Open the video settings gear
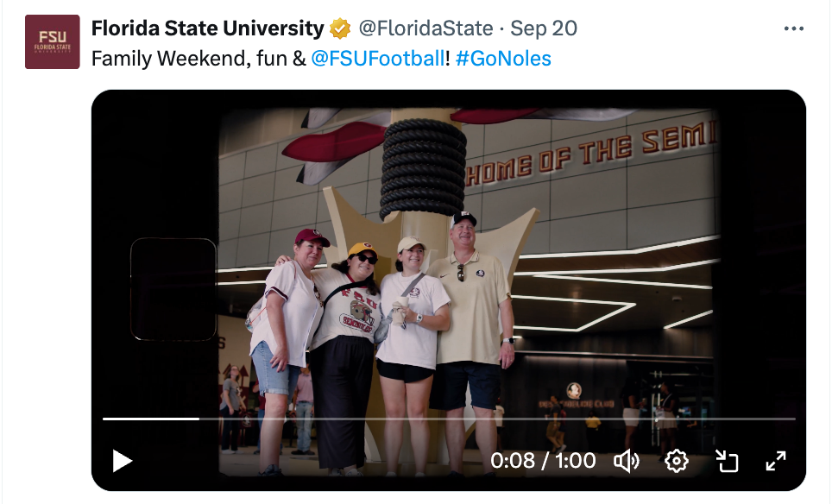This screenshot has height=504, width=832. 676,461
